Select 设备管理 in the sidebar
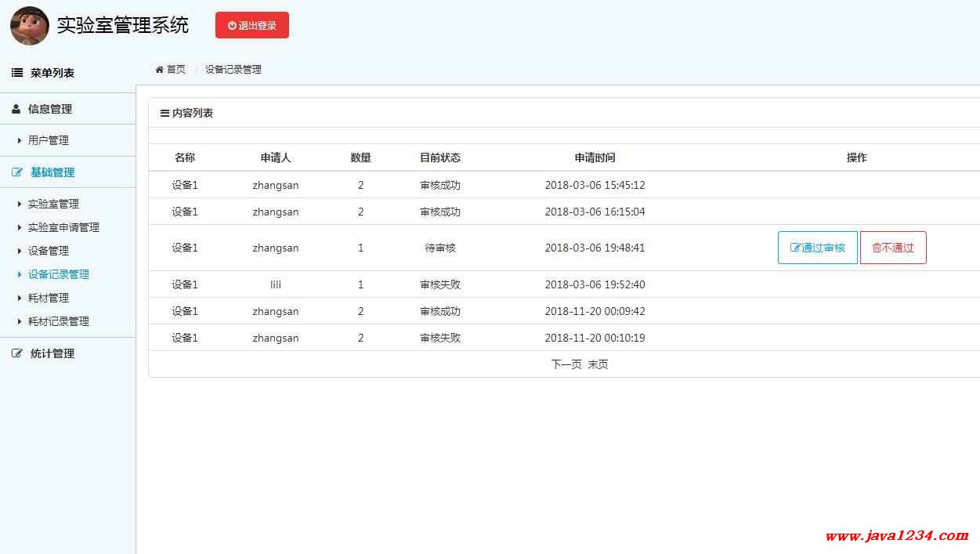 [x=49, y=251]
